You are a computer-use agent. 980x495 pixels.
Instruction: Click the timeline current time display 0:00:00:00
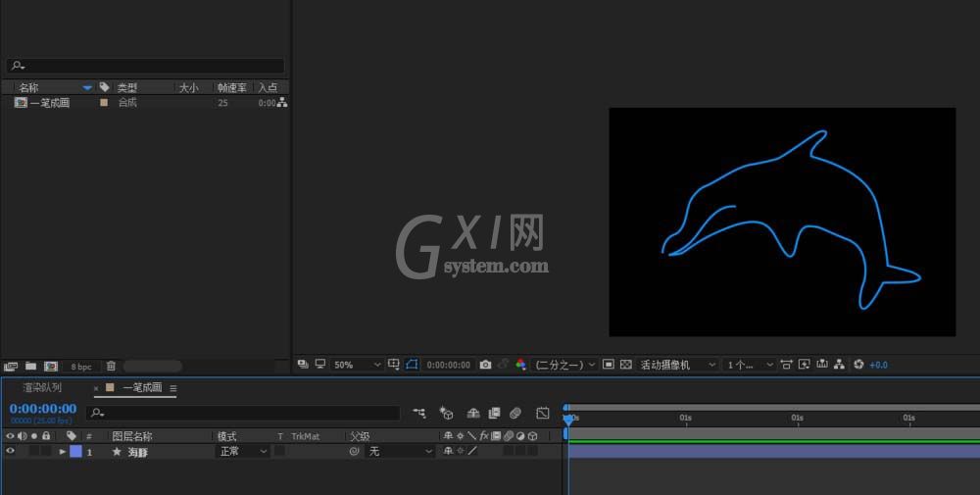tap(43, 409)
